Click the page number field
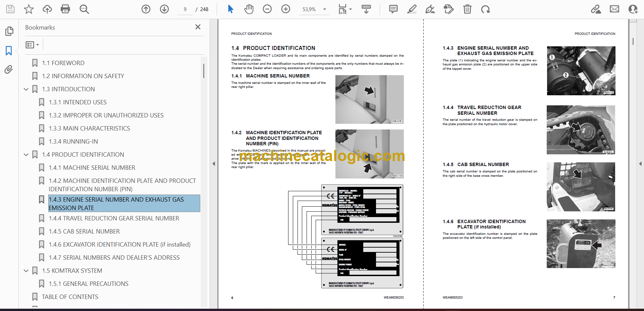Screen dimensions: 644x311 pyautogui.click(x=185, y=9)
